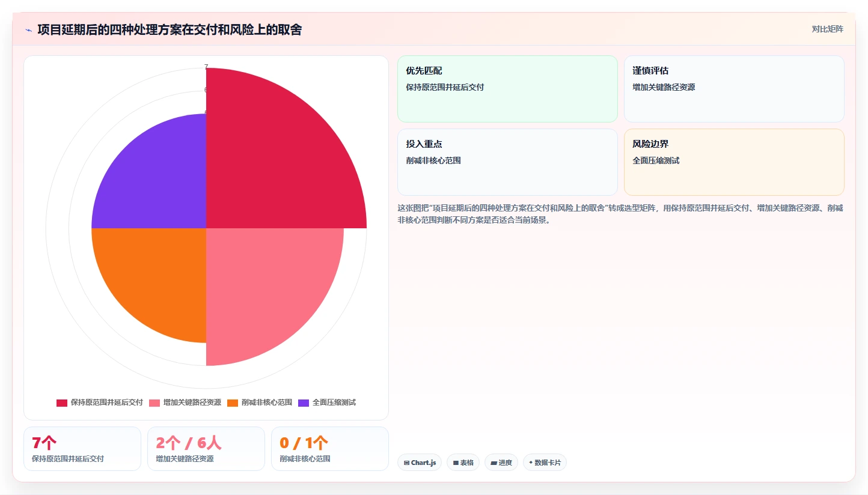Click the 数据卡片 tag

click(545, 463)
